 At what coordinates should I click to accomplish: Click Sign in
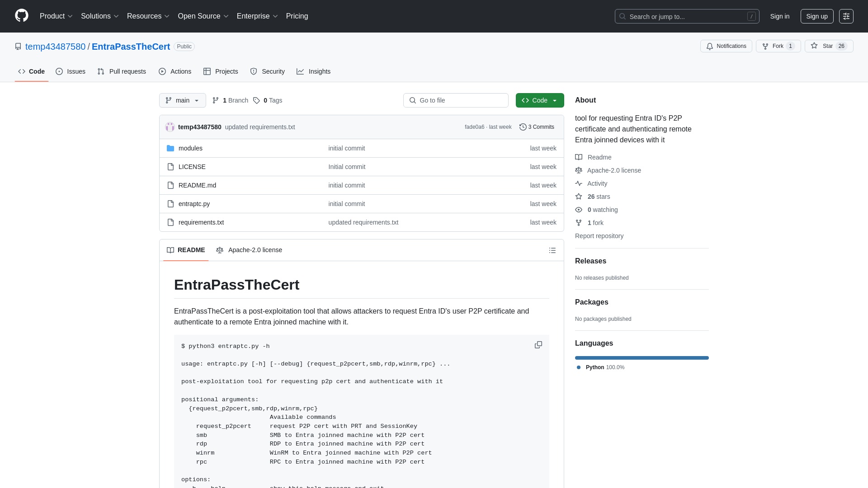point(780,16)
